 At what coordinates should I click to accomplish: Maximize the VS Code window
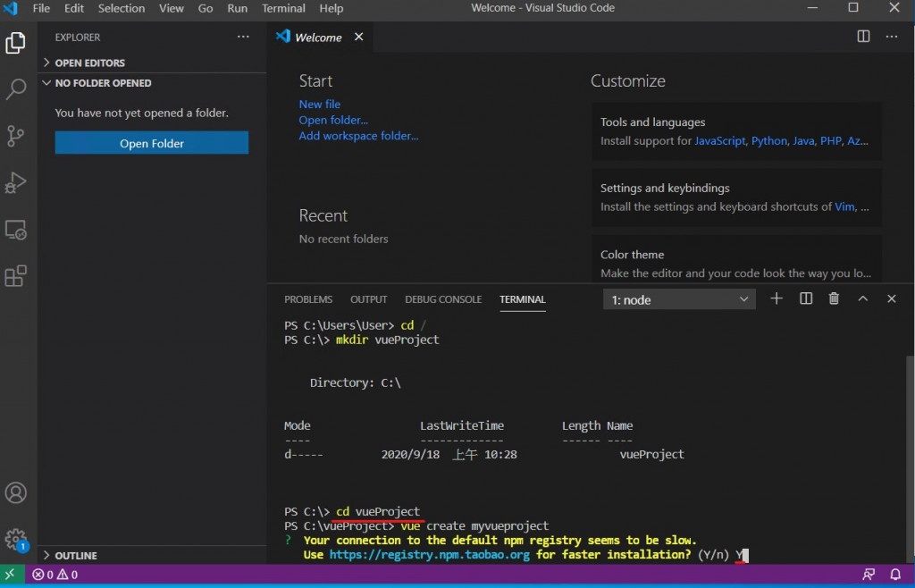point(853,7)
